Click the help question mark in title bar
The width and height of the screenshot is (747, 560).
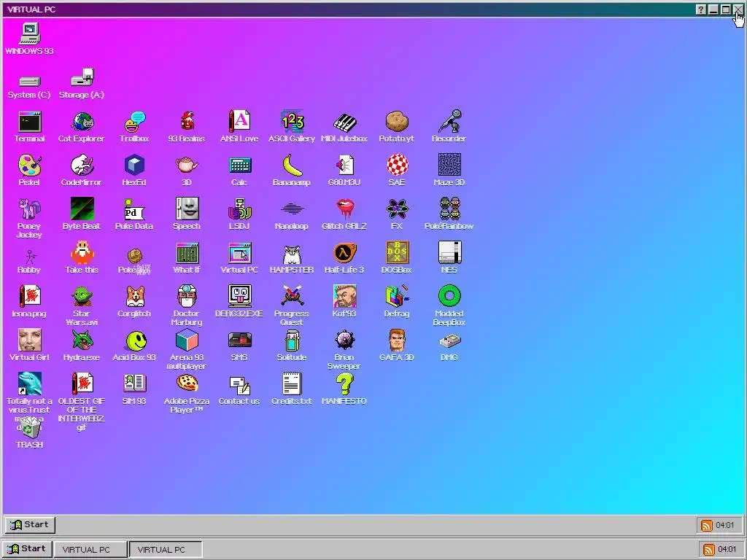point(701,9)
